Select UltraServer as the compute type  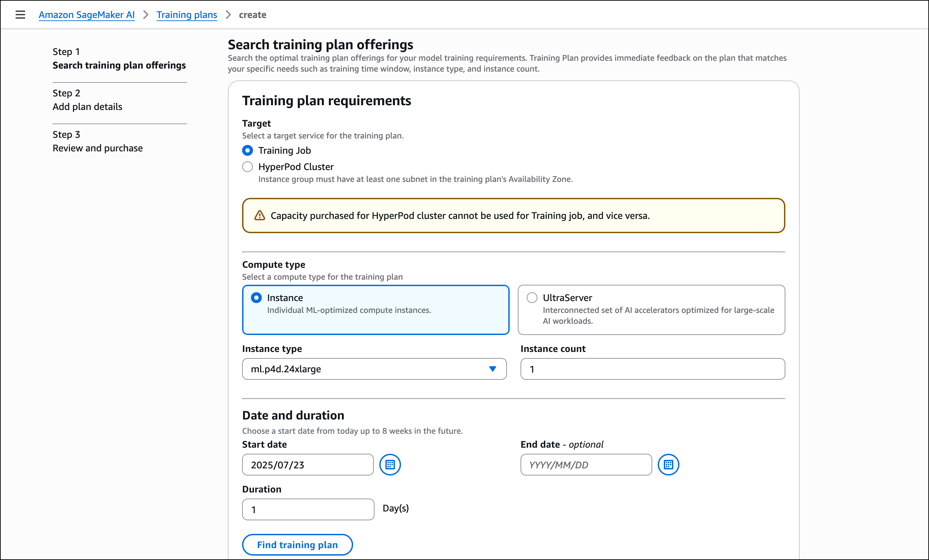coord(532,297)
